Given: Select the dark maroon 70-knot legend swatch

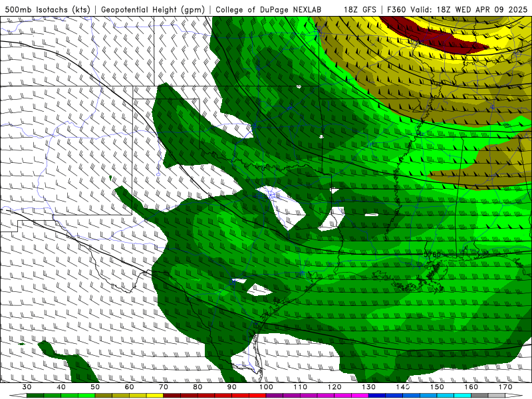Looking at the screenshot, I should click(x=172, y=396).
